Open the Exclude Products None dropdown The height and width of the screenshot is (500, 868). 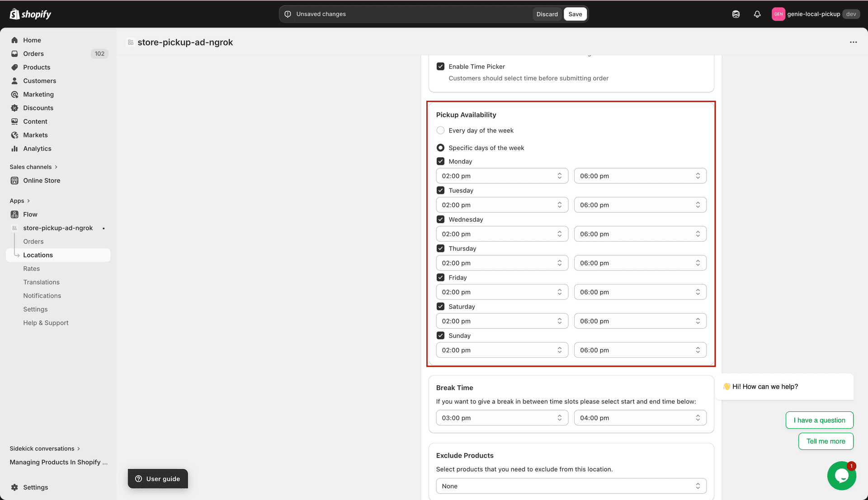[571, 486]
